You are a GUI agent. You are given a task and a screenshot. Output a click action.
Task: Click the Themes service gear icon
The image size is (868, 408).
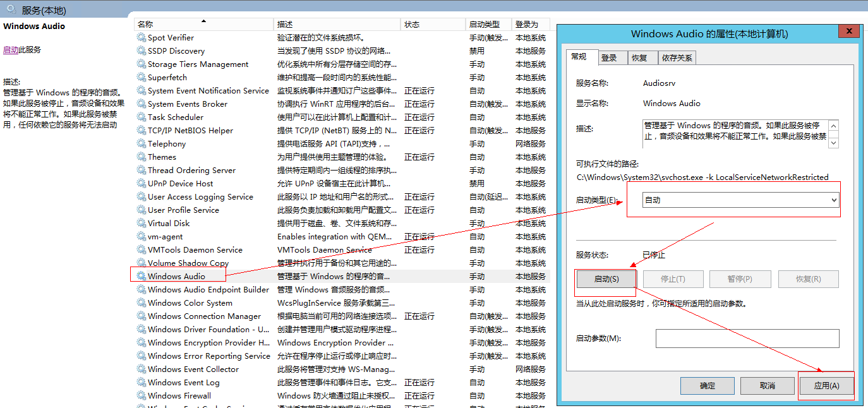tap(141, 157)
